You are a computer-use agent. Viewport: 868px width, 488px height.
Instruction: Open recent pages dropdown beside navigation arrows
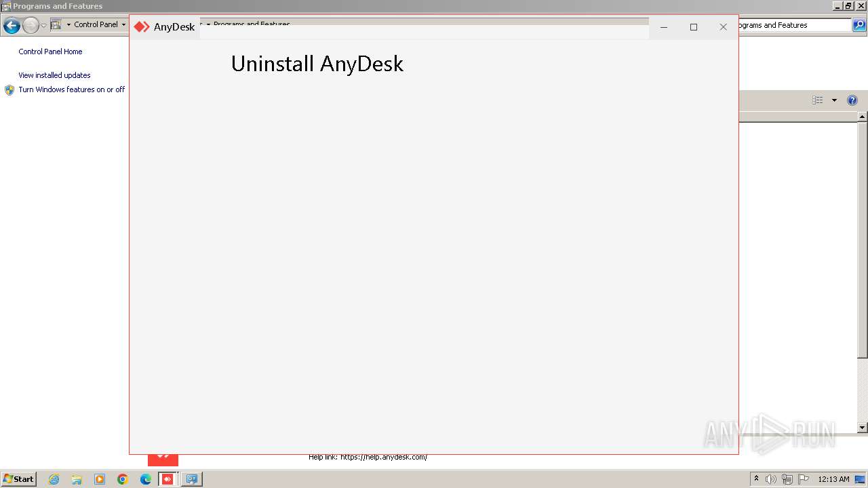pyautogui.click(x=43, y=26)
